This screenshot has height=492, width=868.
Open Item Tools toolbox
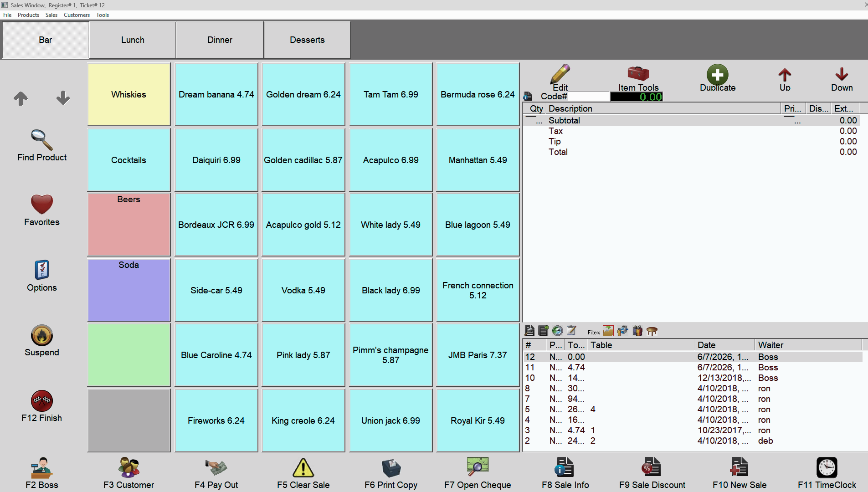click(638, 78)
